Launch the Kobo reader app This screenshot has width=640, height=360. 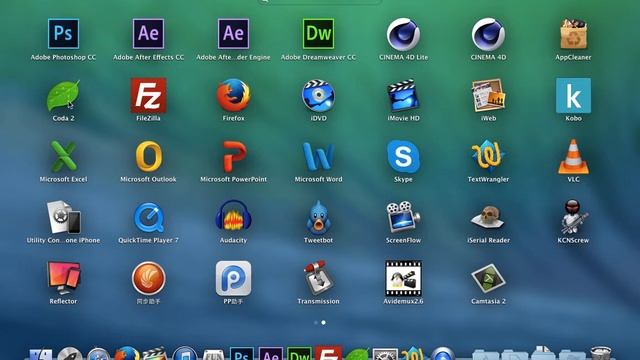click(x=573, y=96)
